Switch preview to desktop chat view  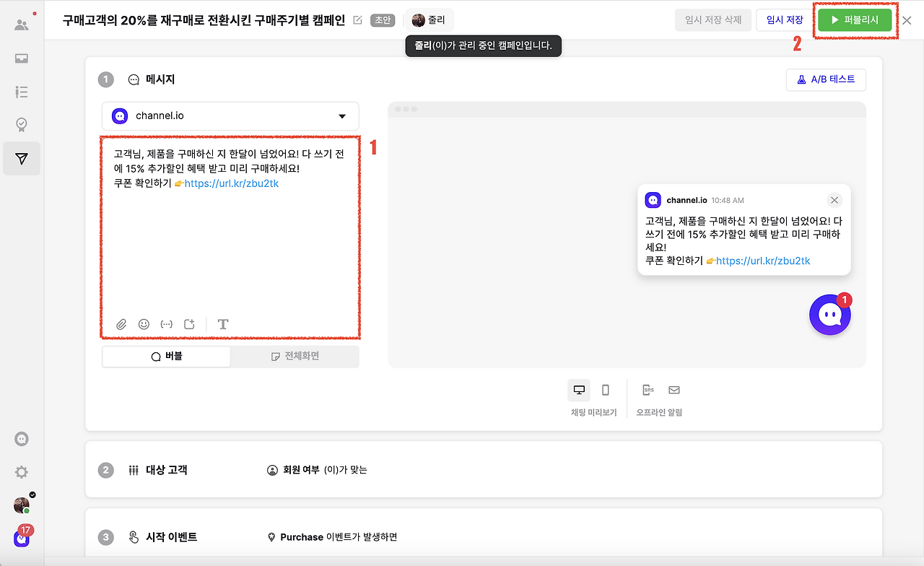tap(579, 390)
